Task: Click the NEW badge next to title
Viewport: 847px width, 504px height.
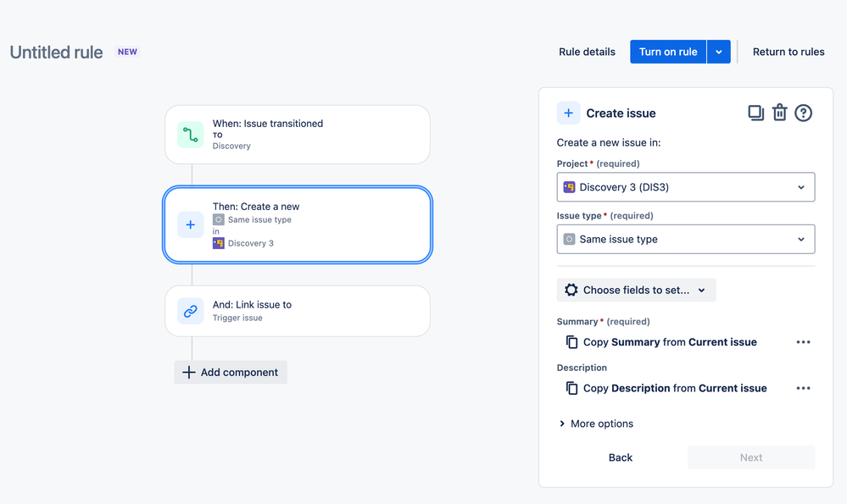Action: 127,52
